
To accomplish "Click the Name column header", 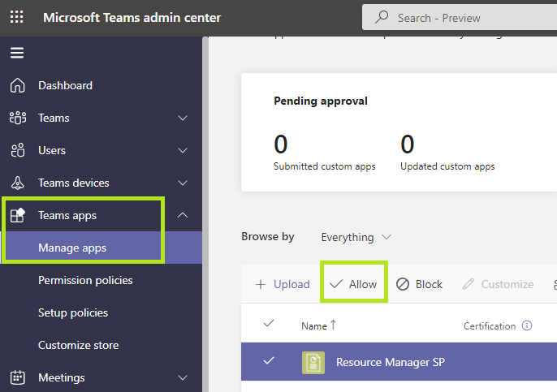I will 314,326.
